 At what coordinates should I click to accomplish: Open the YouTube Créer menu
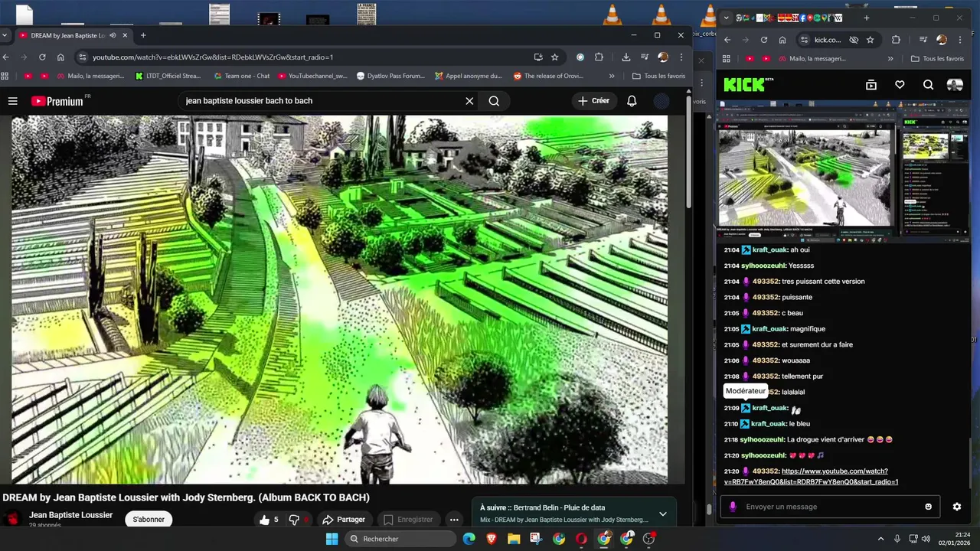[594, 101]
